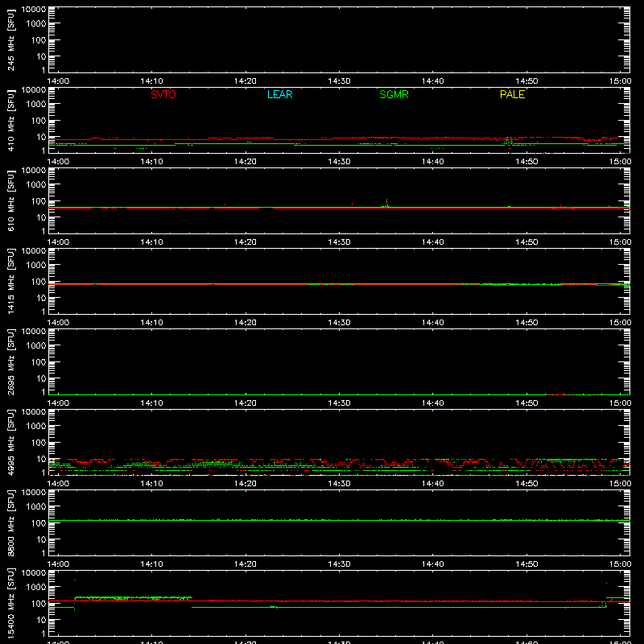Screen dimensions: 644x644
Task: Click 14:20 time label below 410 MHz panel
Action: (x=246, y=162)
